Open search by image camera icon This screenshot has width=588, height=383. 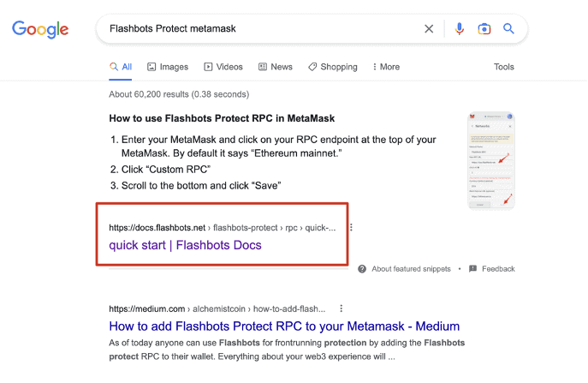[484, 28]
